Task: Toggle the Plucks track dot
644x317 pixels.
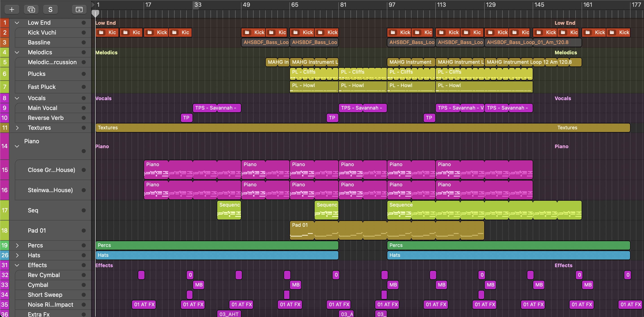Action: [x=84, y=74]
